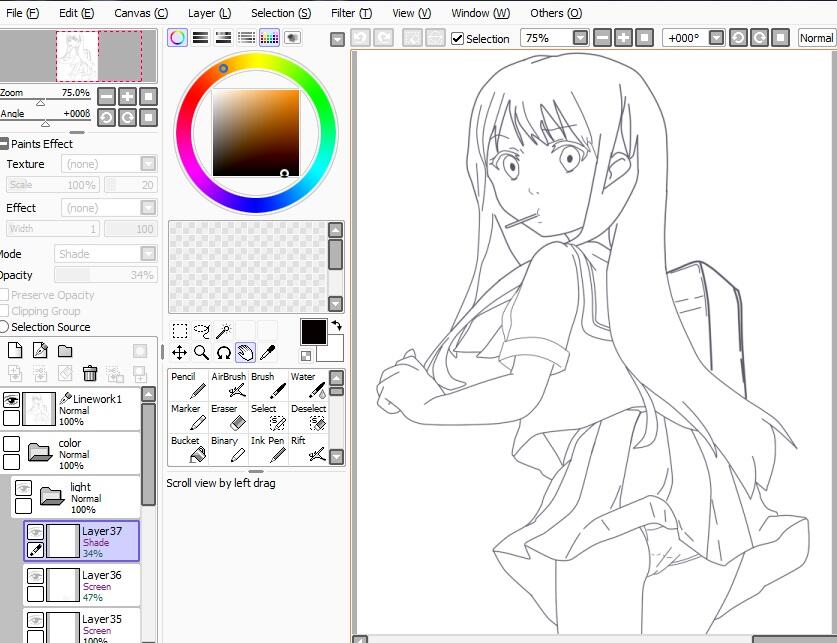Select the Marker tool
This screenshot has width=837, height=643.
coord(188,417)
